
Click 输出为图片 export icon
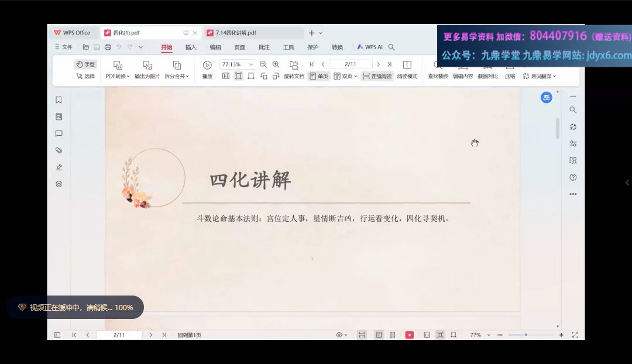tap(147, 65)
